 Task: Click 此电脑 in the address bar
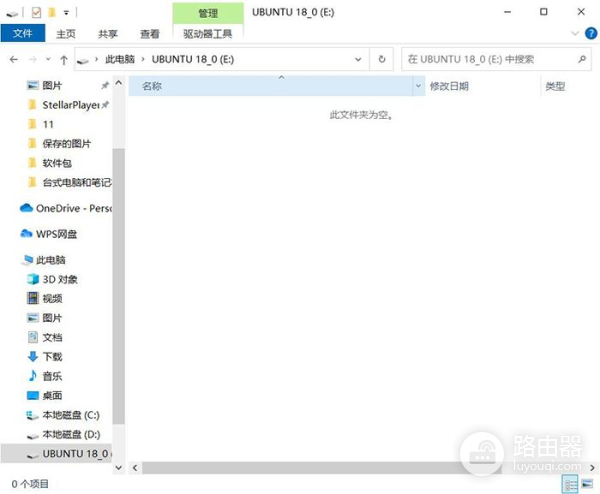[x=120, y=59]
